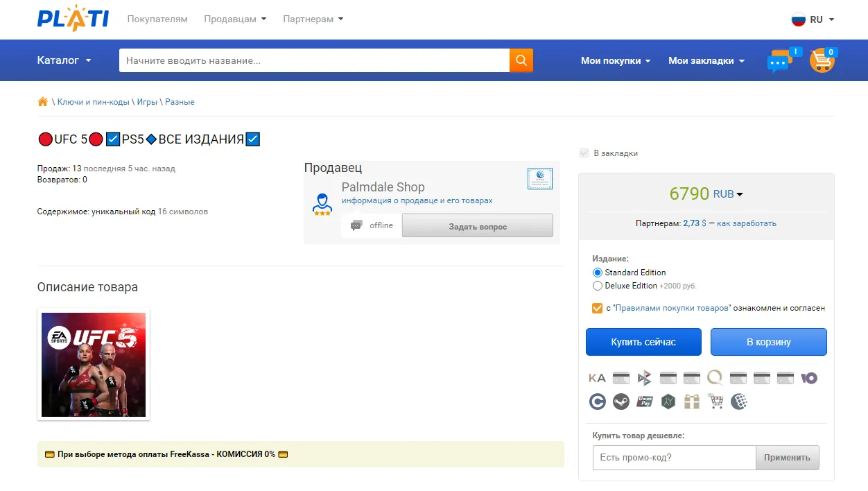The width and height of the screenshot is (868, 491).
Task: Click the 6790 price value
Action: click(x=689, y=194)
